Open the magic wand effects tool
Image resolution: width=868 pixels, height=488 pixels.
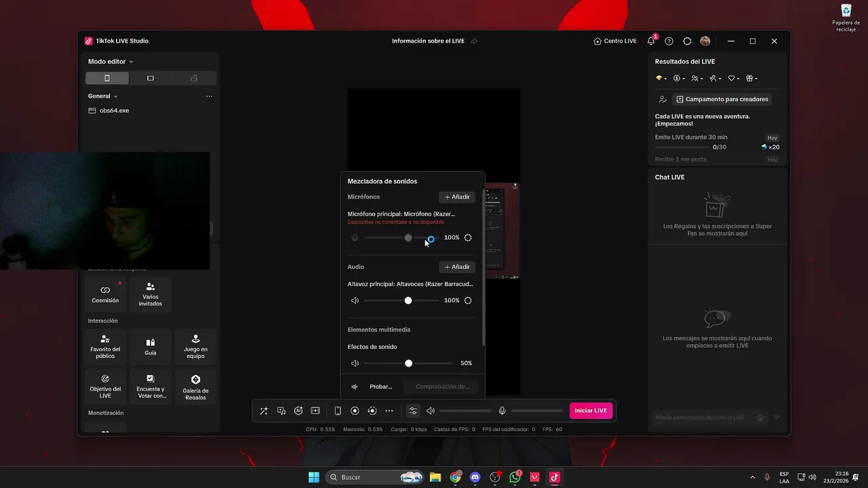click(264, 411)
